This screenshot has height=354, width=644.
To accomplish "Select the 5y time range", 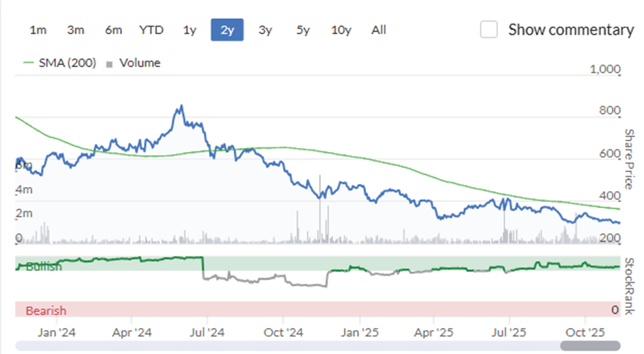I will [x=303, y=30].
